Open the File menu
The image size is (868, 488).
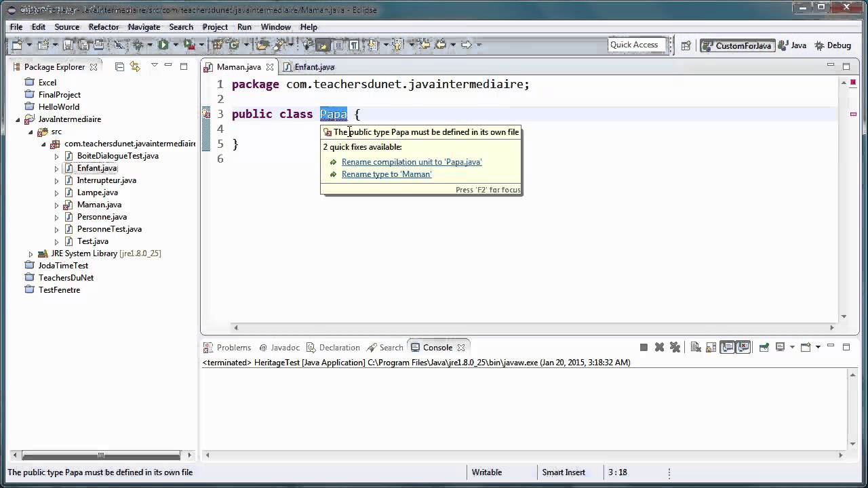(16, 27)
